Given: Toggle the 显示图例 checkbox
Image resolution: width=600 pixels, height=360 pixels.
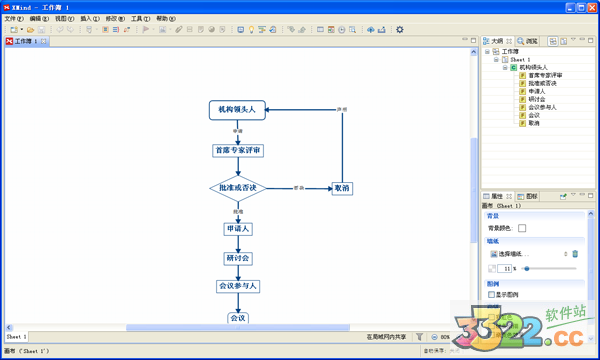Looking at the screenshot, I should 491,295.
